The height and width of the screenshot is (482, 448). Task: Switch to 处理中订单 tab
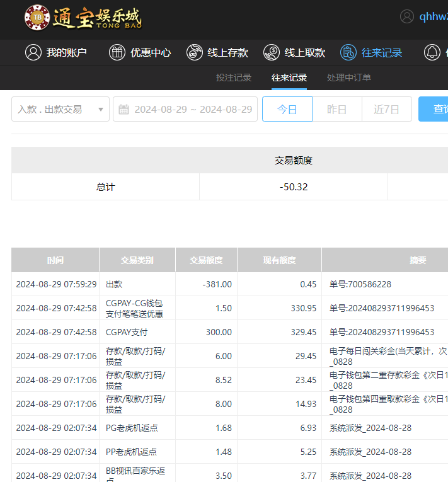point(348,77)
